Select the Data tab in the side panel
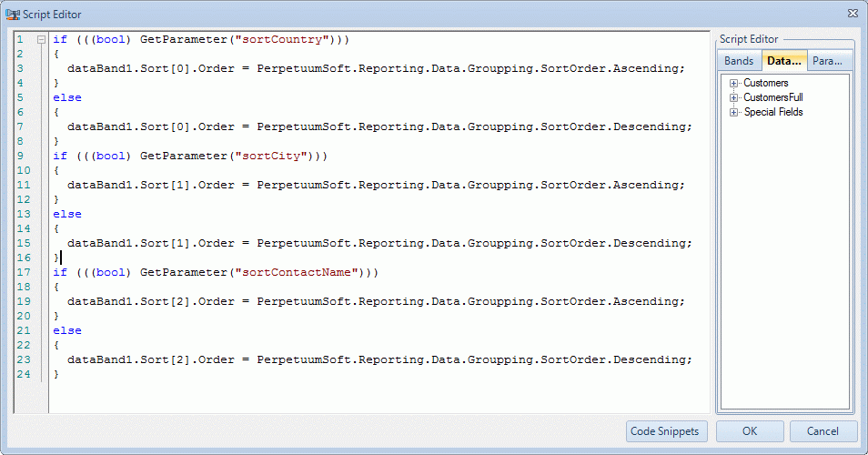The width and height of the screenshot is (868, 455). tap(783, 61)
